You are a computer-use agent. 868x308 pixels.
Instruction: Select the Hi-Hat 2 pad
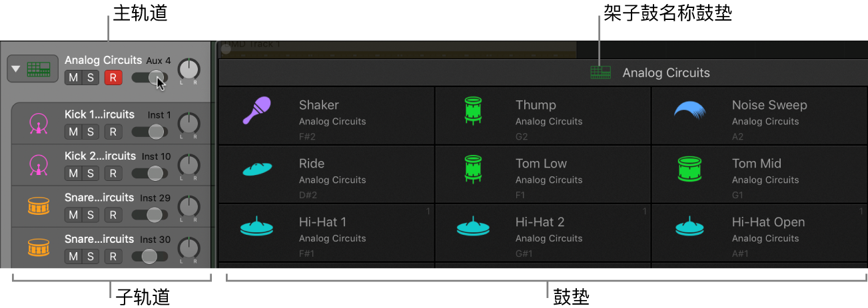click(x=543, y=232)
